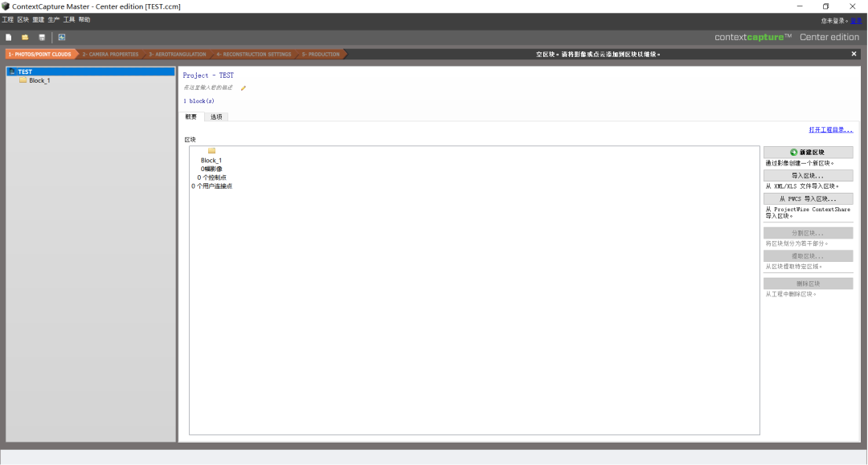Click the "0 个控制点" text
The width and height of the screenshot is (868, 465).
click(211, 177)
